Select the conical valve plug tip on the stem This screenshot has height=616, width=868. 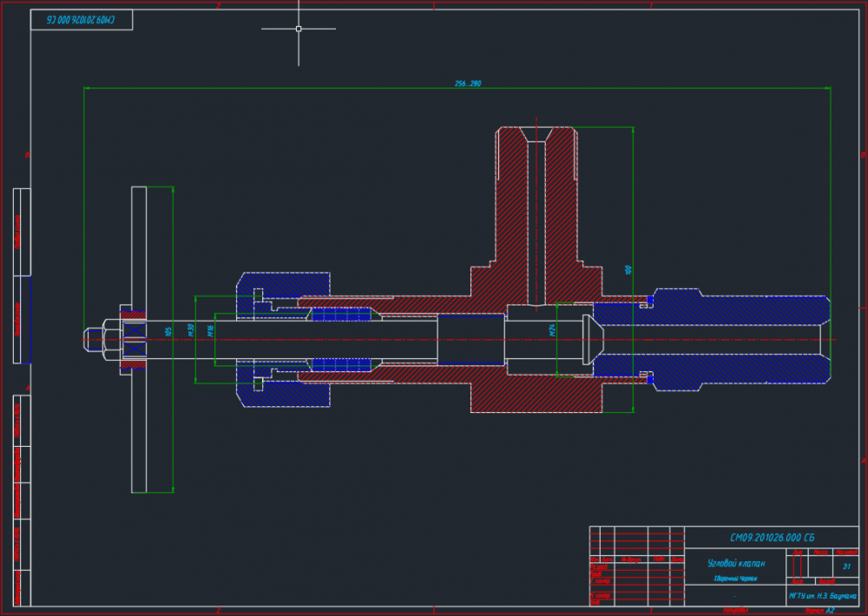coord(593,338)
